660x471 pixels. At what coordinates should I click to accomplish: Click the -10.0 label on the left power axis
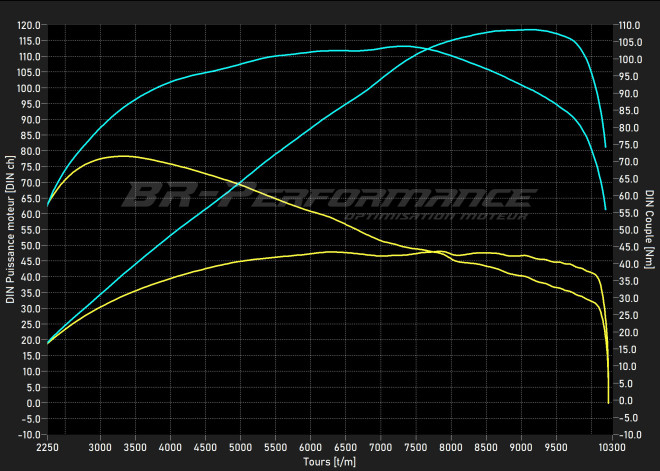(x=29, y=435)
